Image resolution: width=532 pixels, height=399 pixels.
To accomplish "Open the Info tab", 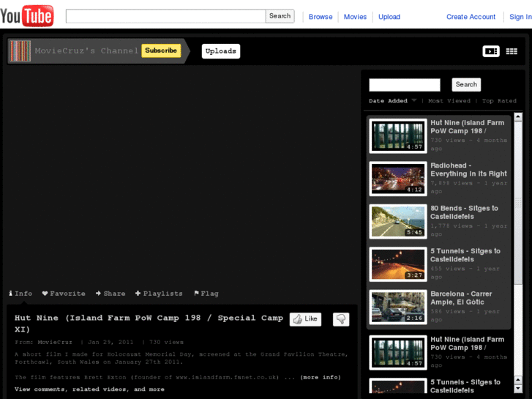I will 20,294.
